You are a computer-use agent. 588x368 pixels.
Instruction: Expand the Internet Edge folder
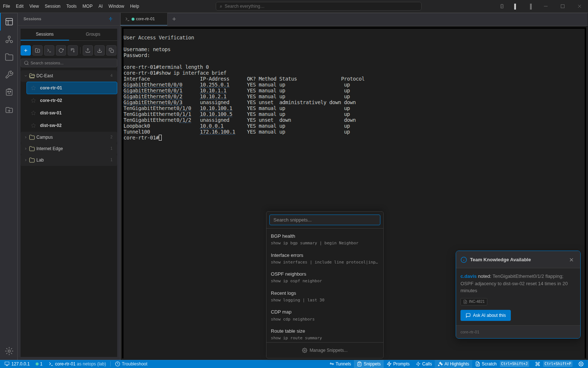26,149
